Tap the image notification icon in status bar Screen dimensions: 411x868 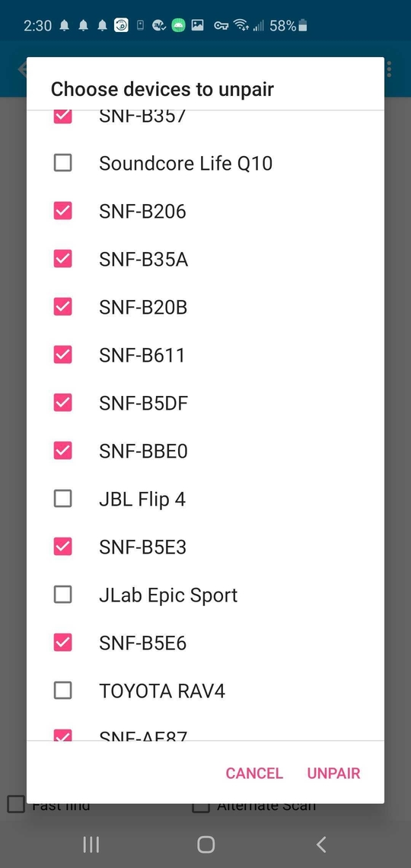pyautogui.click(x=197, y=25)
